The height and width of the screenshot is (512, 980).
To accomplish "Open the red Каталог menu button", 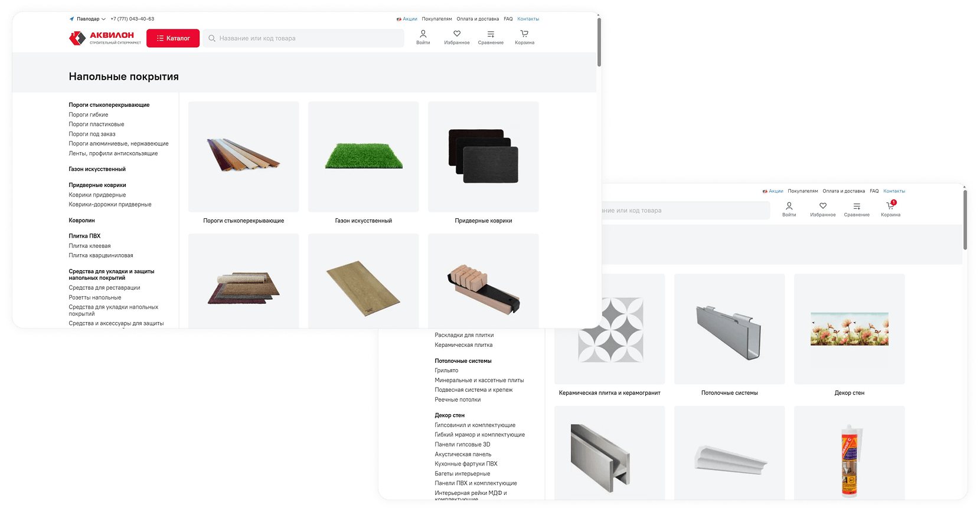I will pos(173,38).
